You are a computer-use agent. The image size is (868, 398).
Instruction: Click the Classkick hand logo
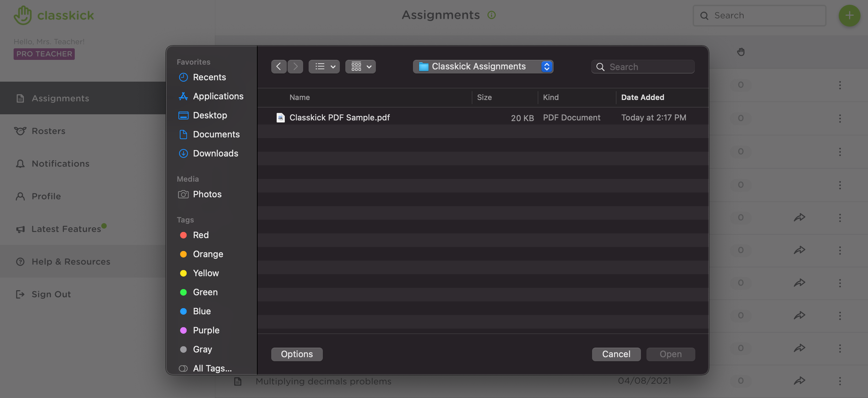coord(22,15)
